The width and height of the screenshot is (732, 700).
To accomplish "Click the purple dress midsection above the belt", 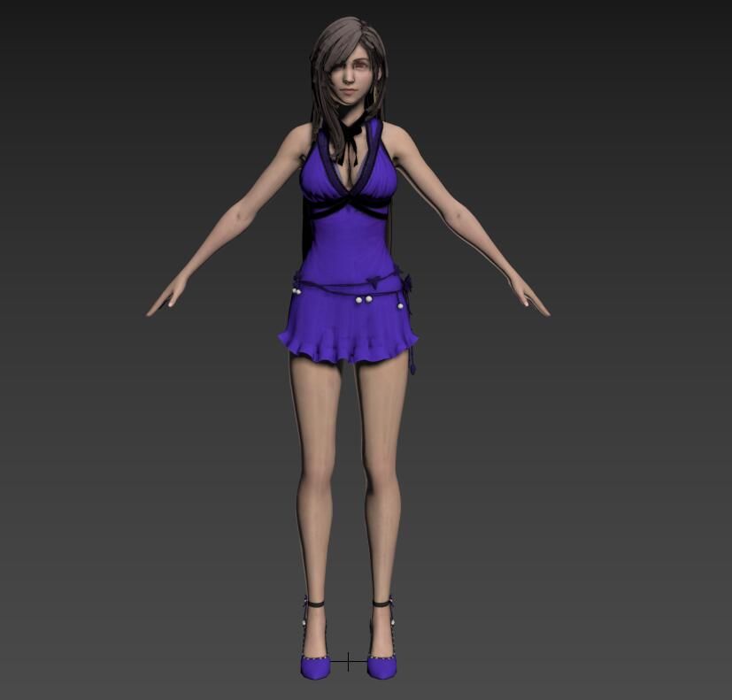I will tap(347, 248).
